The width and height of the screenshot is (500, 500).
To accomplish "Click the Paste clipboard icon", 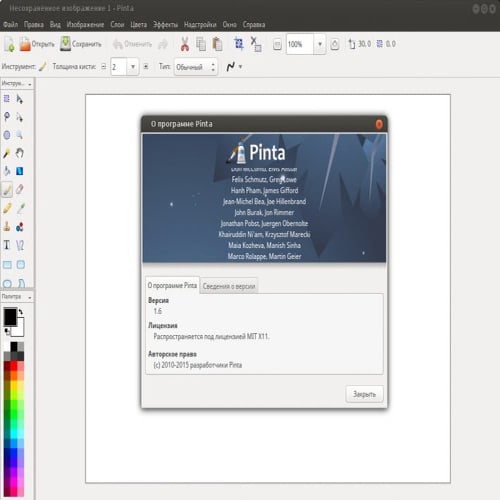I will click(217, 44).
